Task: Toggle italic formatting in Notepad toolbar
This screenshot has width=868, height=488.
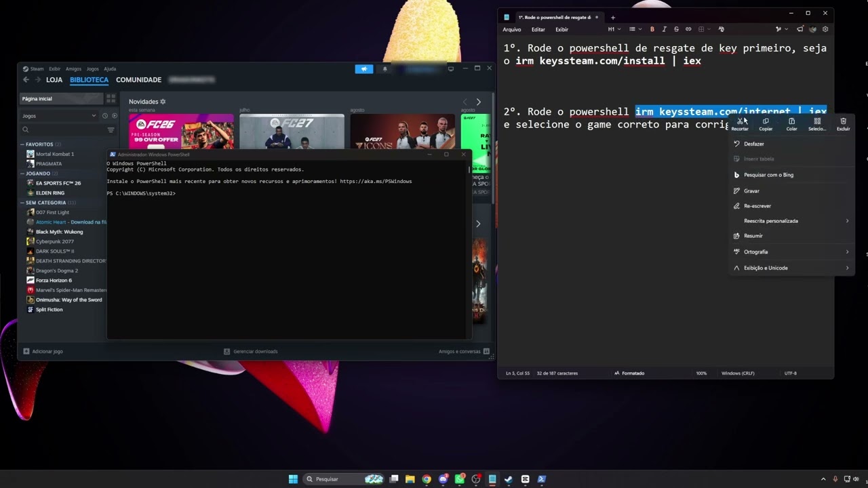Action: click(665, 29)
